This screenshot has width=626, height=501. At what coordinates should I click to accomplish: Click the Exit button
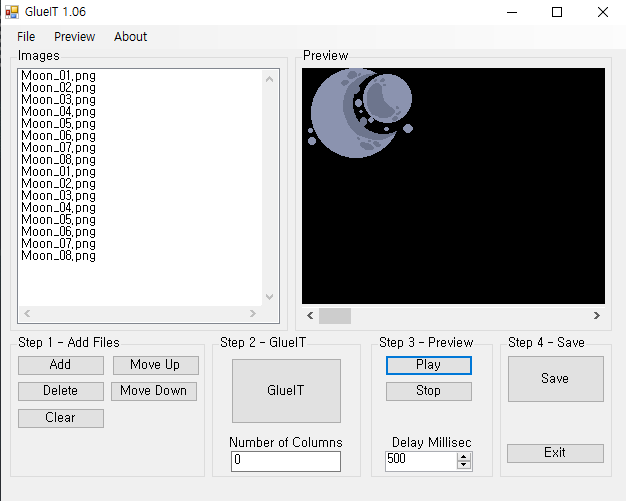[x=555, y=453]
